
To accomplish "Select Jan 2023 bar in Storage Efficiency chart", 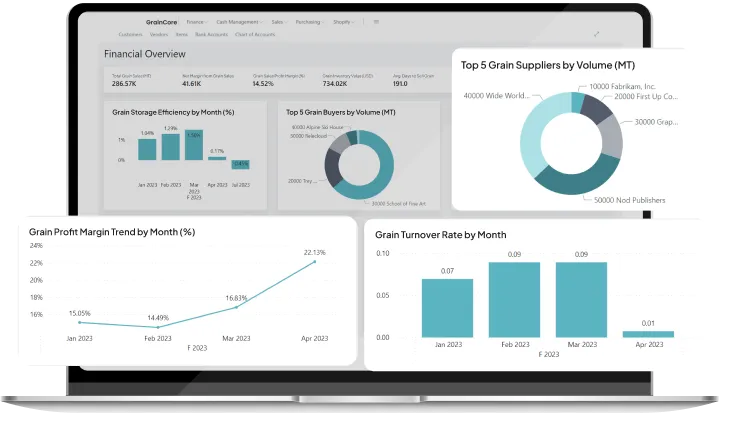I will tap(147, 149).
